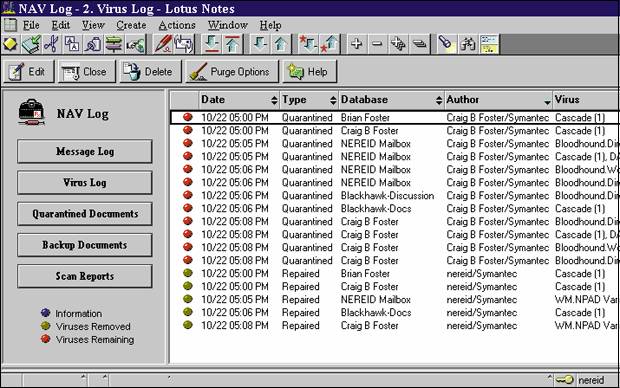Open the Actions menu
This screenshot has height=388, width=620.
(177, 25)
